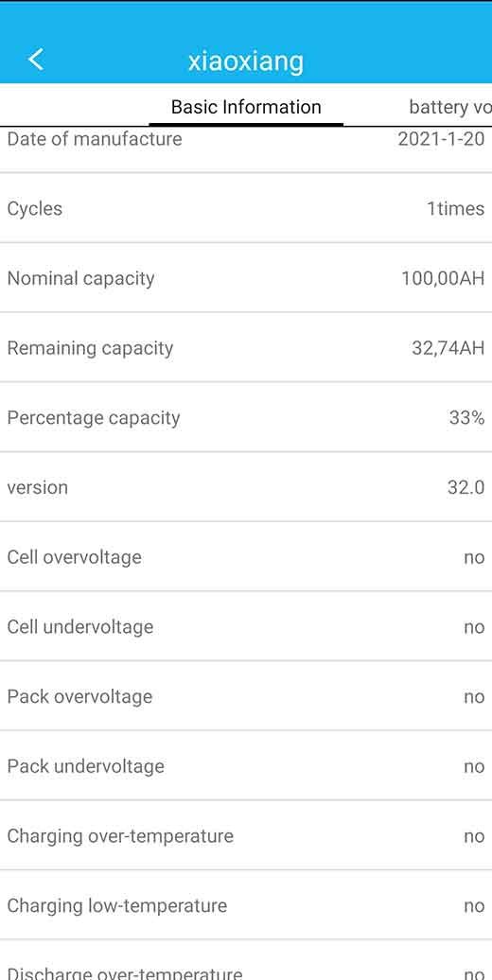
Task: Select the Date of manufacture row
Action: [x=246, y=149]
